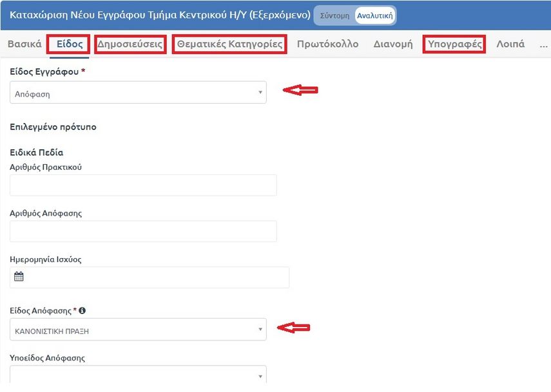The image size is (551, 392).
Task: Open the calendar icon for Ημερομηνία Ισχύος
Action: pos(19,277)
